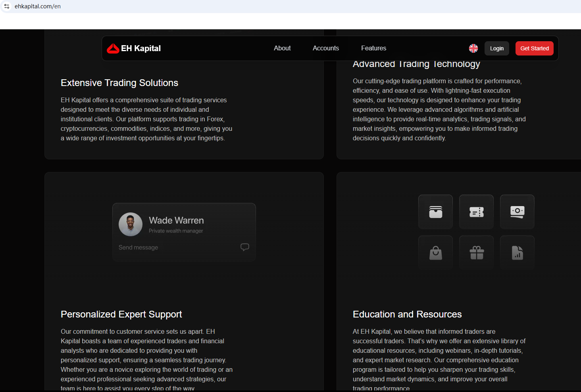Open the Features menu item
Screen dimensions: 581x392
click(x=373, y=48)
